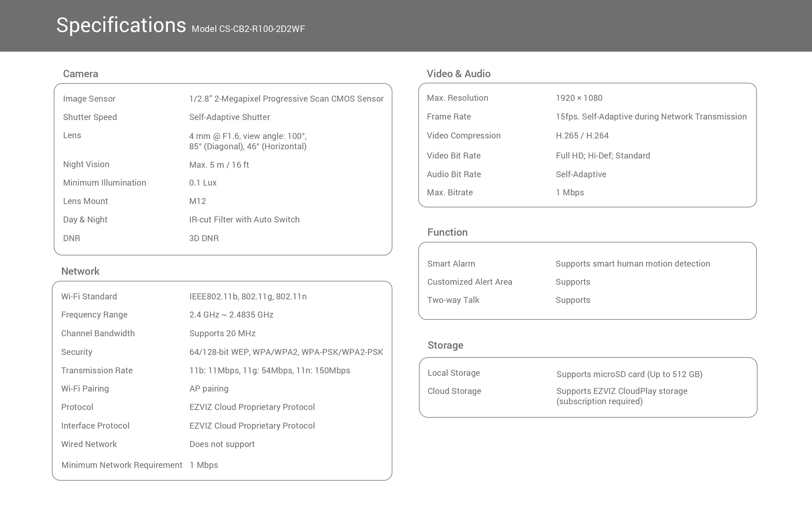Screen dimensions: 812x508
Task: Click the Audio Bit Rate label
Action: (454, 174)
